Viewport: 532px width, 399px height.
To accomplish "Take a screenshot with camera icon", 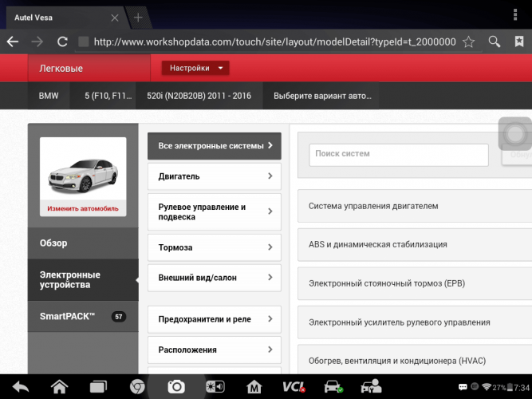I will pos(176,386).
